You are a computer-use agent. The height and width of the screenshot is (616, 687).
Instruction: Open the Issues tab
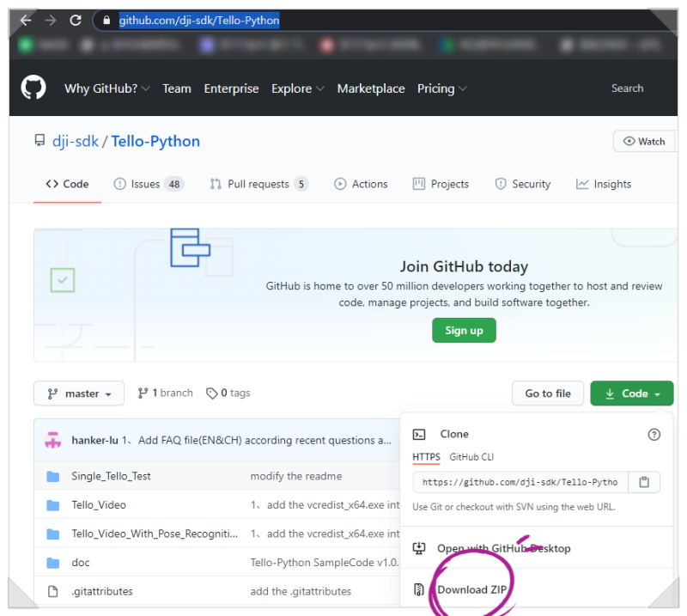coord(149,184)
